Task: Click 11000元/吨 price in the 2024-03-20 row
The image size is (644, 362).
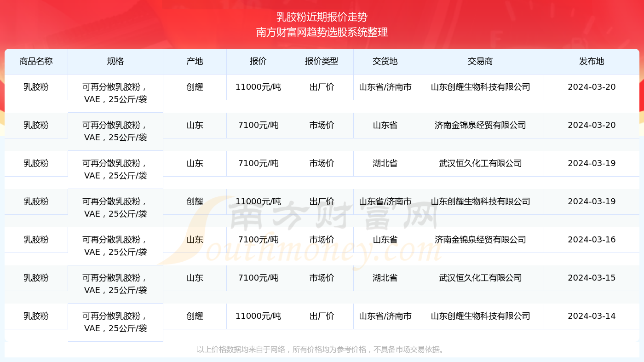Action: click(258, 87)
